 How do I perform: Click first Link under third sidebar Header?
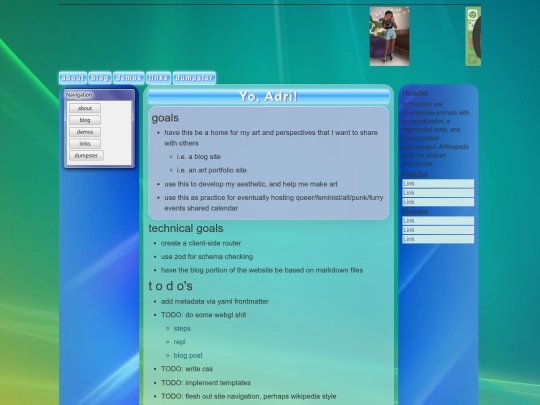[x=438, y=221]
